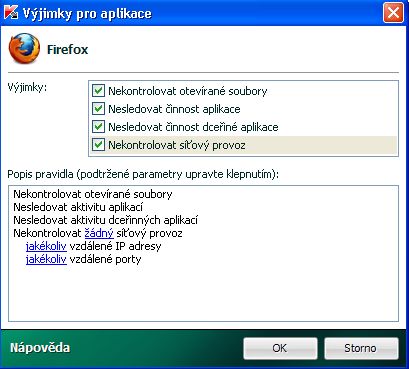Select 'Nesledovat aktivitu aplikací' description line

(x=78, y=207)
